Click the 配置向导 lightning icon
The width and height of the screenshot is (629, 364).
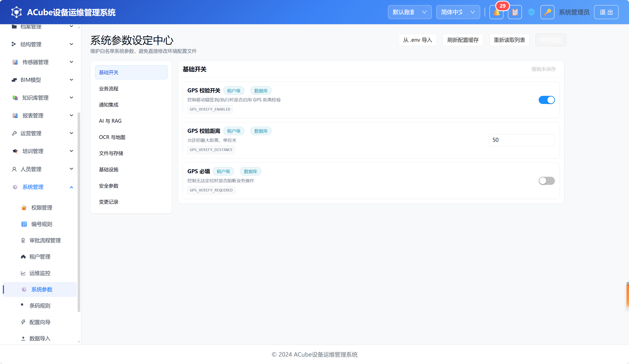[23, 322]
